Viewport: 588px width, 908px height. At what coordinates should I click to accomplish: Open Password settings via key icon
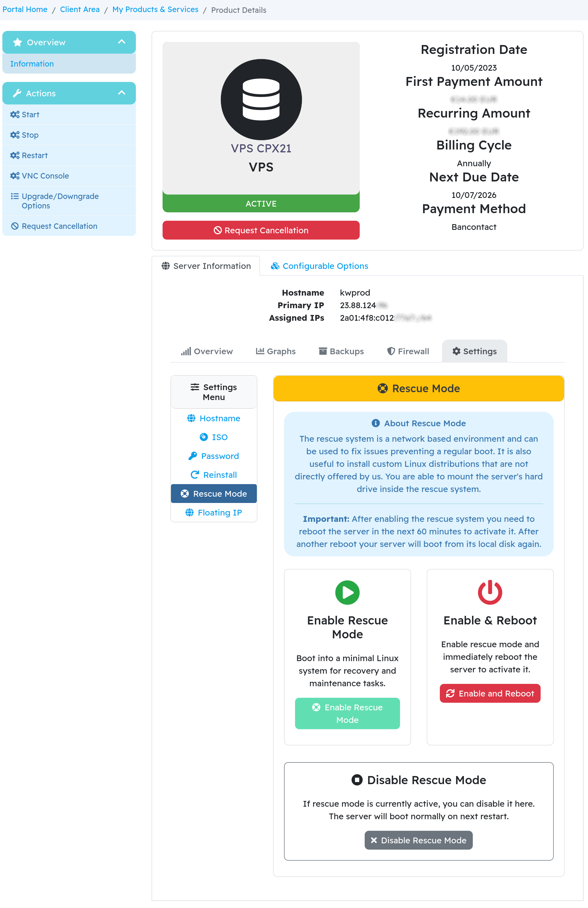point(193,456)
